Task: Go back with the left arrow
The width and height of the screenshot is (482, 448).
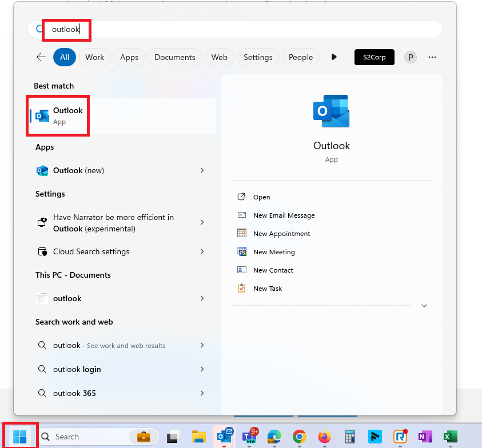Action: pos(41,57)
